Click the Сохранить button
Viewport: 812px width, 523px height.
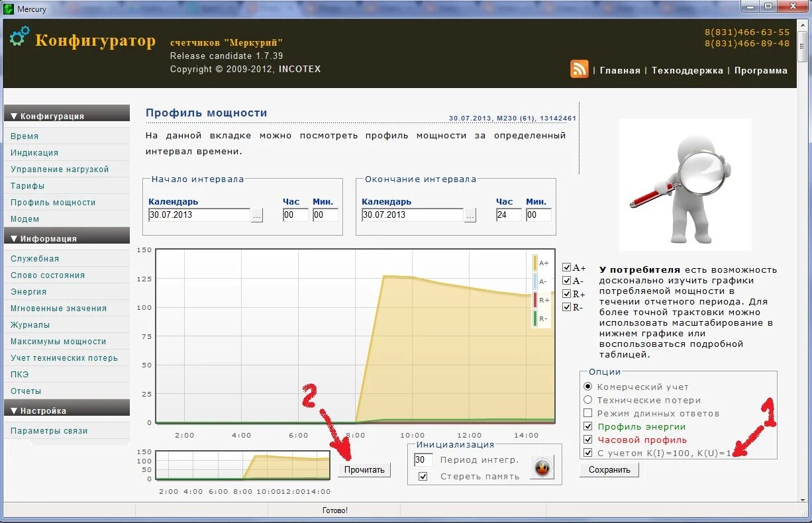(x=609, y=469)
